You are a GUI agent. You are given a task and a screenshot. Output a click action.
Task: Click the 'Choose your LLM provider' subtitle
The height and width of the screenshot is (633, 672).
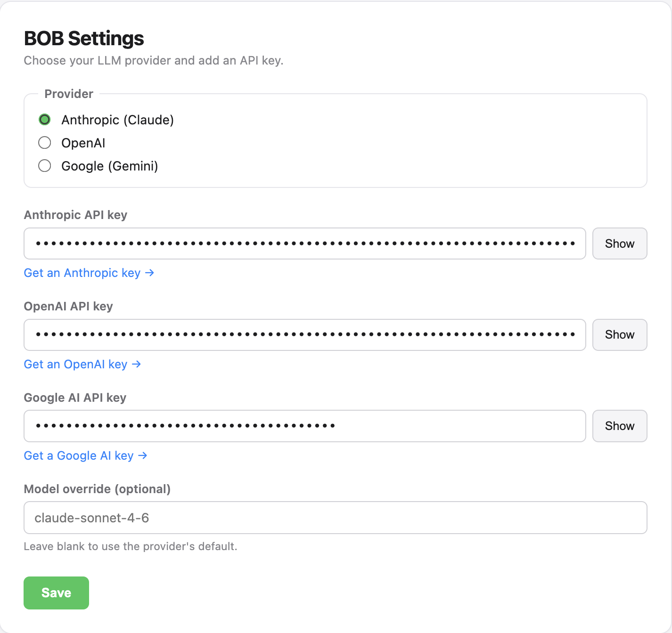[154, 61]
